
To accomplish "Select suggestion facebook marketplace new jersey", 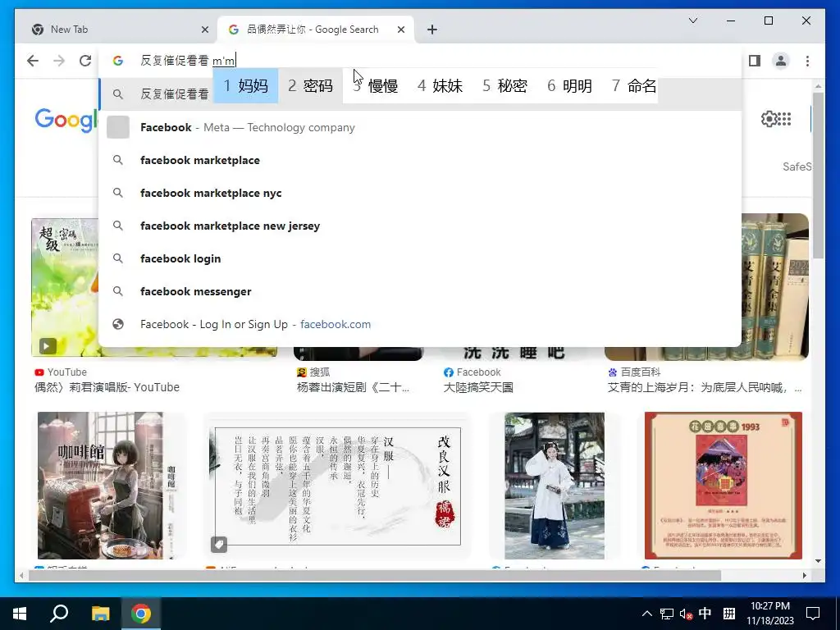I will (420, 226).
